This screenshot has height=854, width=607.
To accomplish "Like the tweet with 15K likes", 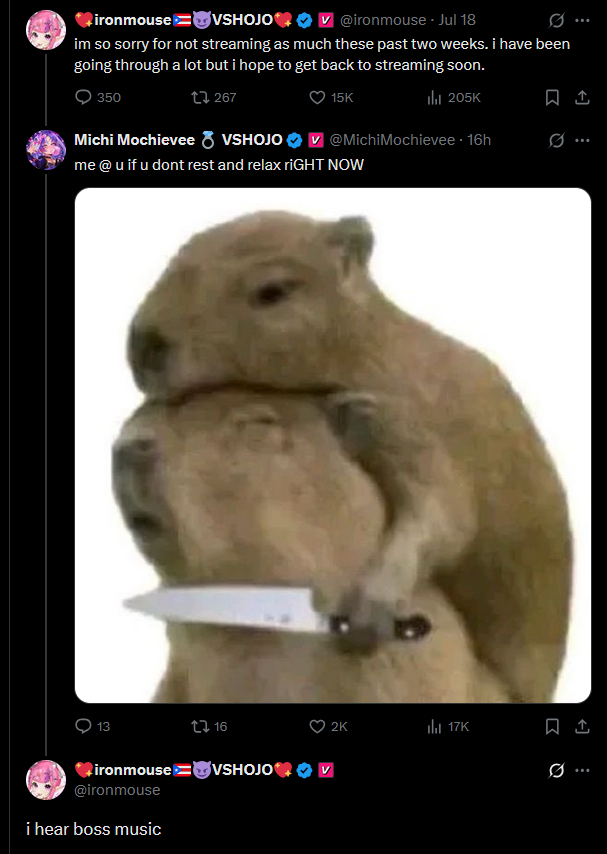I will tap(317, 97).
